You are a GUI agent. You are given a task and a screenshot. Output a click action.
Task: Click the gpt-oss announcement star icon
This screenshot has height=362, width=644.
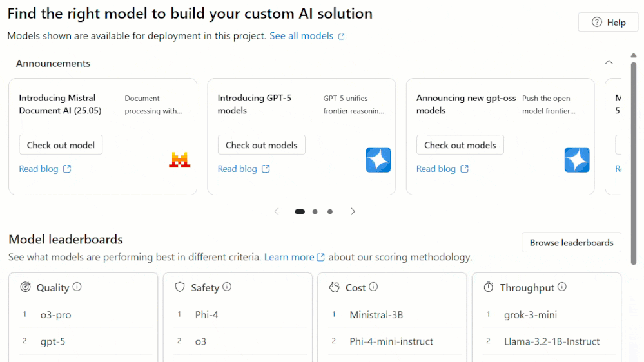[577, 160]
